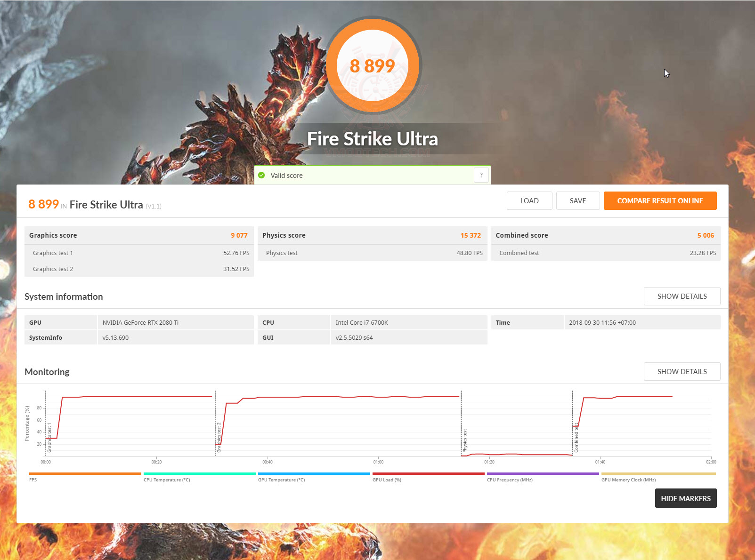755x560 pixels.
Task: Click the large Fire Strike Ultra banner title
Action: pos(373,139)
